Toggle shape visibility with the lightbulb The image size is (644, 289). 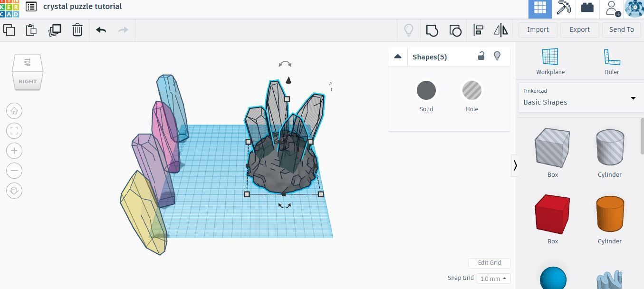coord(497,56)
